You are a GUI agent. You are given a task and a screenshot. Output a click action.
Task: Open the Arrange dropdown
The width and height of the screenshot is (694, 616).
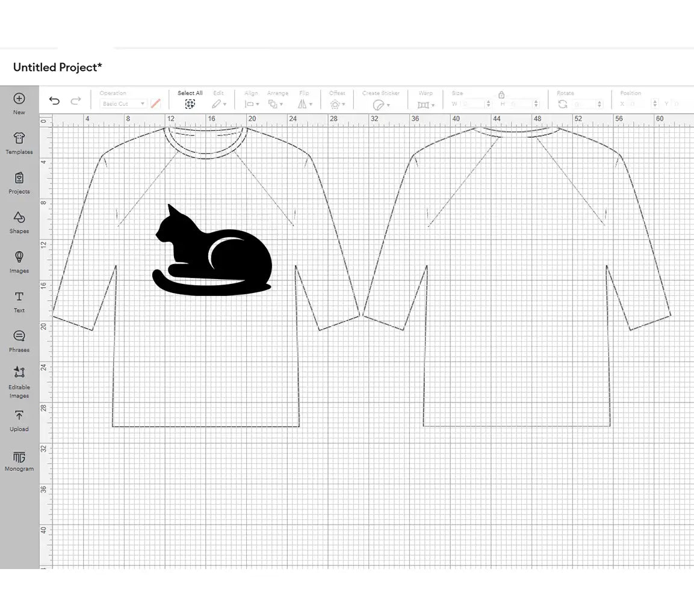275,104
